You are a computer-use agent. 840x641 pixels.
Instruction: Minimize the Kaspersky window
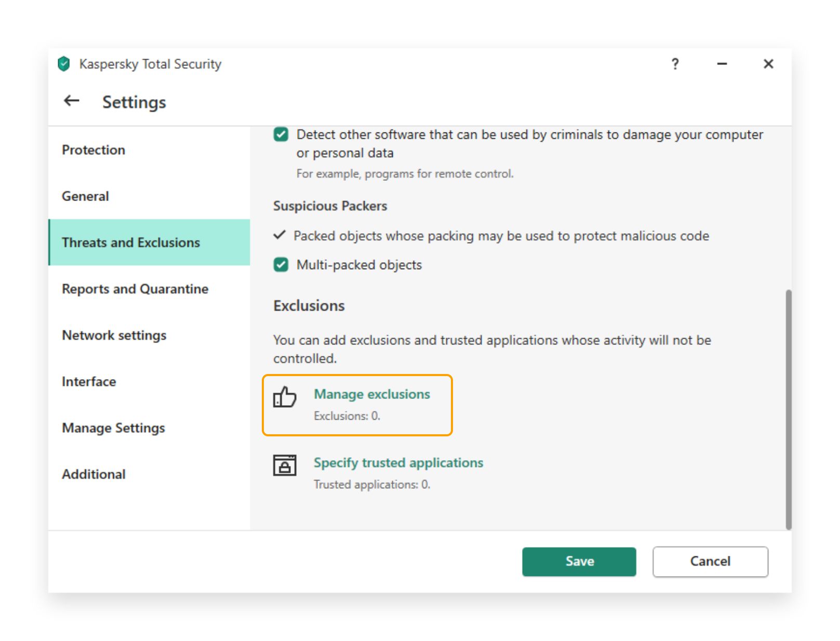coord(722,64)
